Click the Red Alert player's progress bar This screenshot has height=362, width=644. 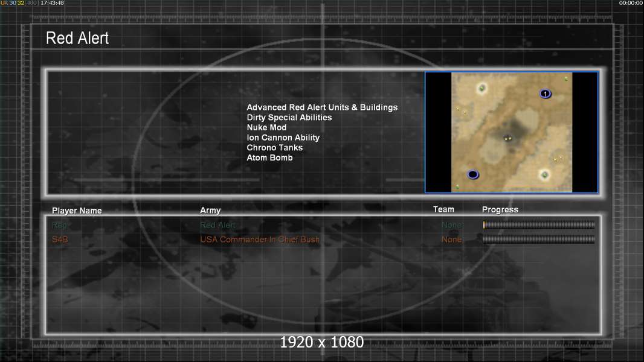tap(538, 224)
